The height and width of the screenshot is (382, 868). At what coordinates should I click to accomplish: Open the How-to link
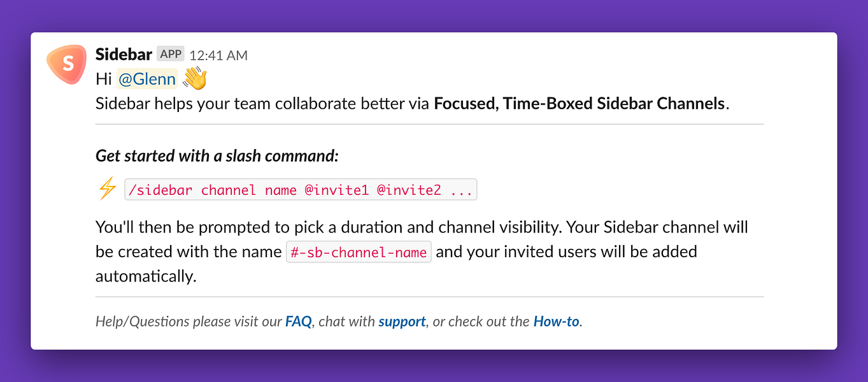[557, 322]
